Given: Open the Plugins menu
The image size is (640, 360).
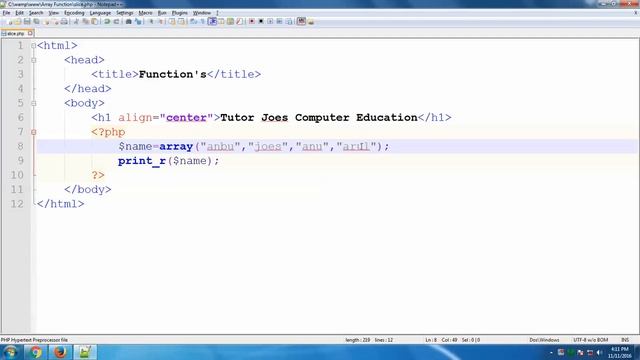Looking at the screenshot, I should (x=180, y=13).
